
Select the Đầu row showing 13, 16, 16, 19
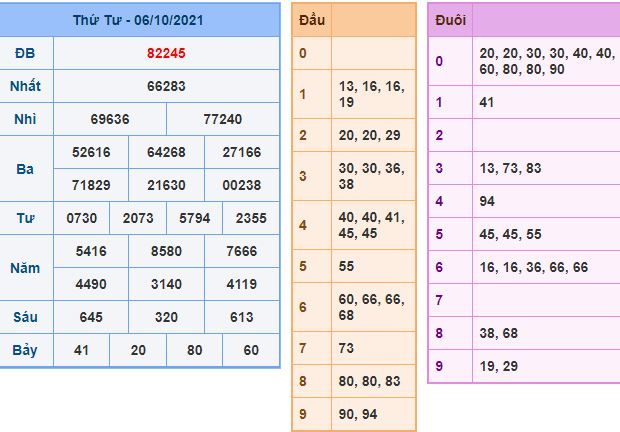coord(372,95)
